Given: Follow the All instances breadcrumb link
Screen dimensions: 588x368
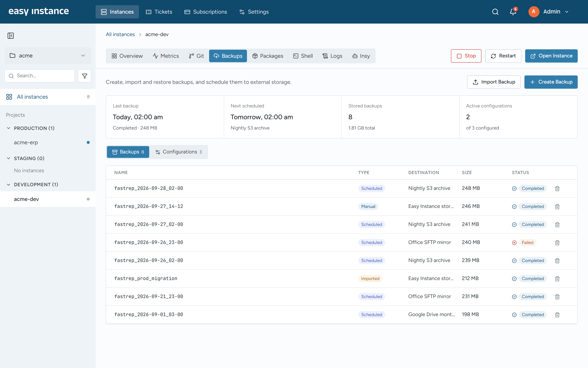Looking at the screenshot, I should [120, 34].
